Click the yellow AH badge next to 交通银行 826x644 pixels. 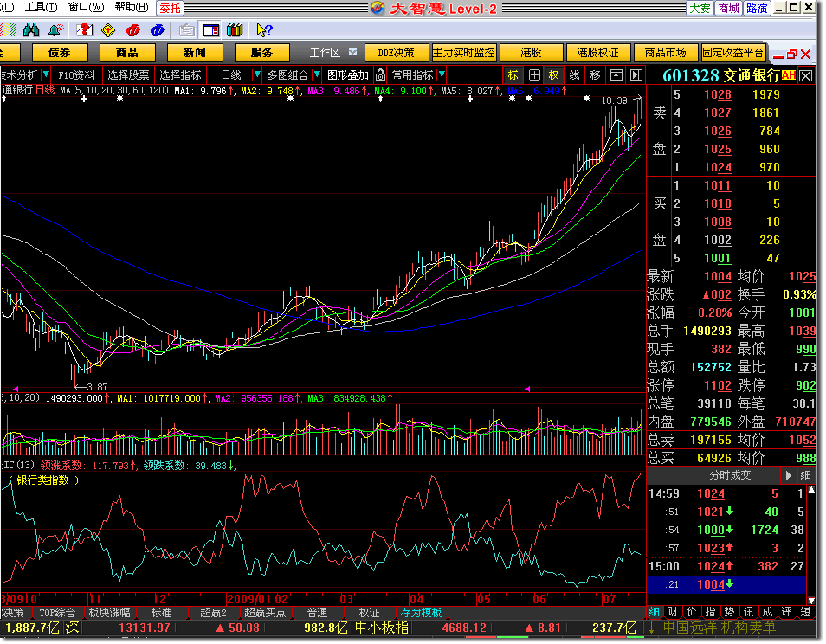point(789,75)
